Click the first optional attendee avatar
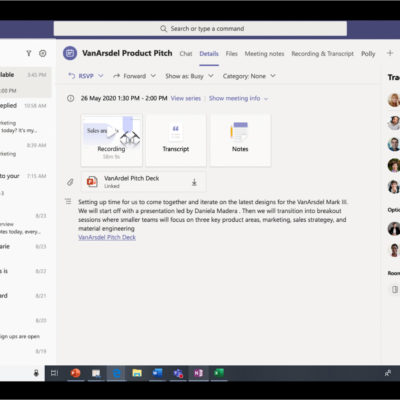Screen dimensions: 400x400 point(394,229)
